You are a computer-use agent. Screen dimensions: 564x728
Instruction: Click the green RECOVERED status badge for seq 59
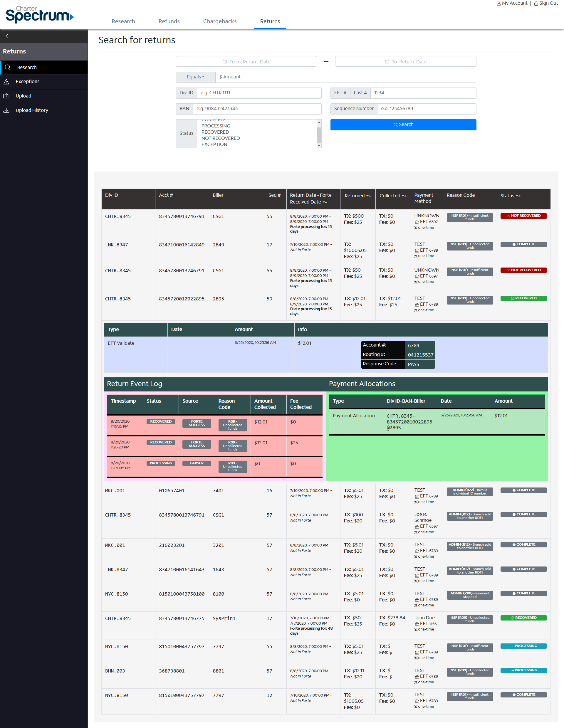tap(523, 298)
